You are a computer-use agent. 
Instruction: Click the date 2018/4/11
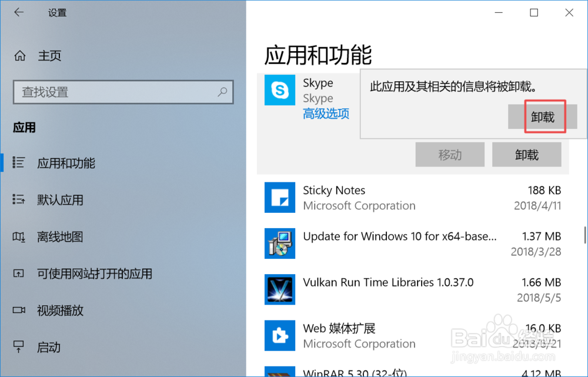(537, 206)
